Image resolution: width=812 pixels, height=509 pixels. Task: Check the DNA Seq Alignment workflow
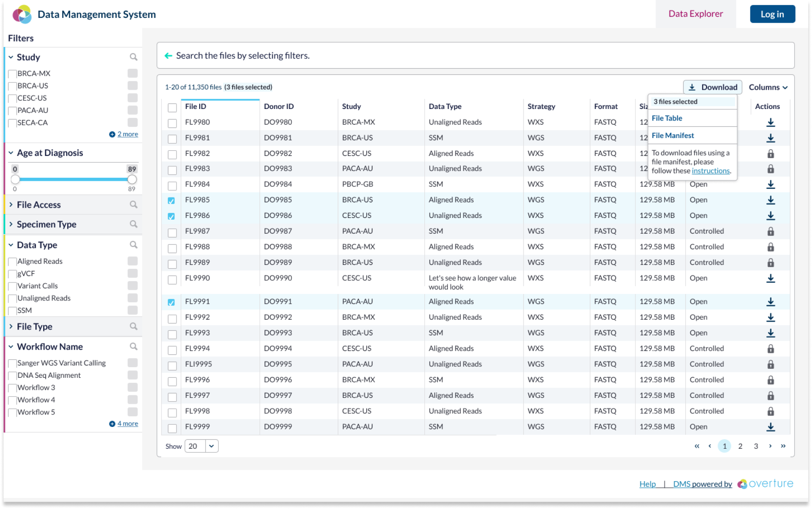point(12,376)
